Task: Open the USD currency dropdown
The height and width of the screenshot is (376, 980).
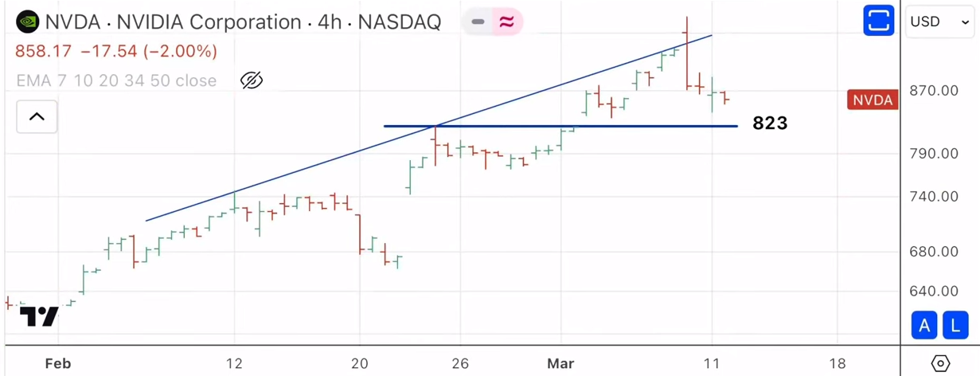Action: pyautogui.click(x=939, y=22)
